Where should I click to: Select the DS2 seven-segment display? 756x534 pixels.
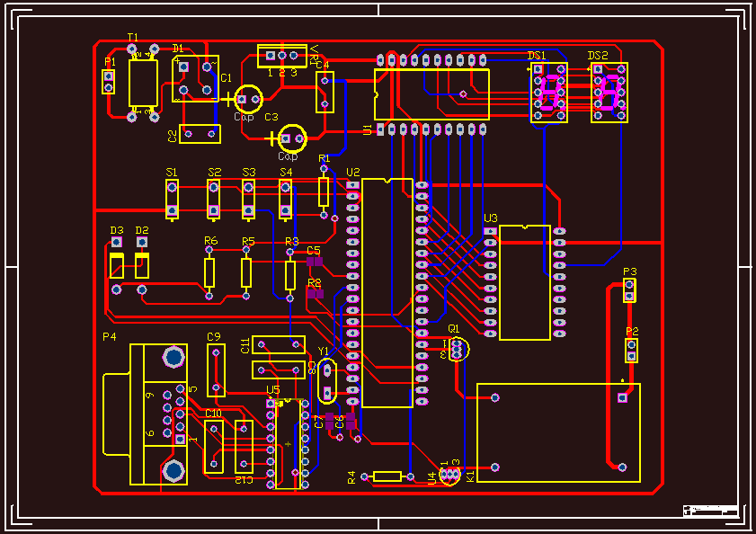coord(609,93)
